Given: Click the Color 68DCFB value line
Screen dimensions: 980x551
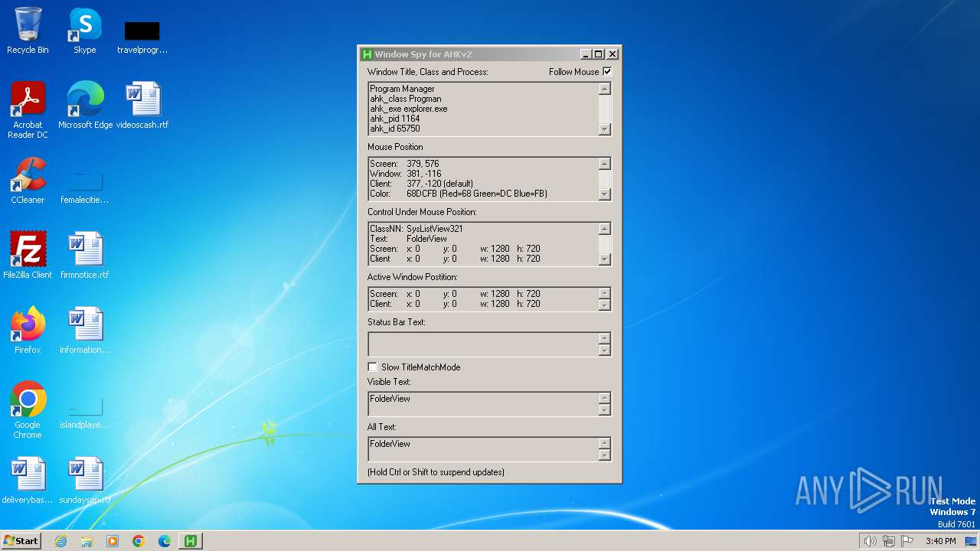Looking at the screenshot, I should point(459,194).
